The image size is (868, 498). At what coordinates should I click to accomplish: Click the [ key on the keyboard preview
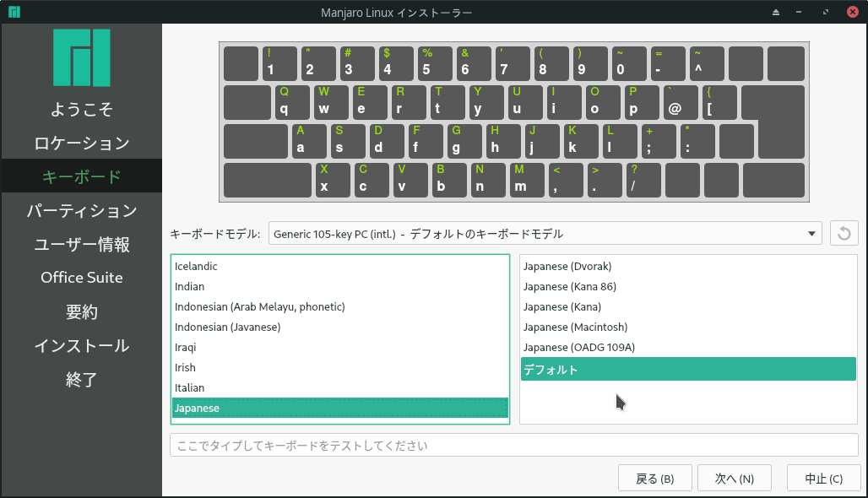tap(719, 102)
